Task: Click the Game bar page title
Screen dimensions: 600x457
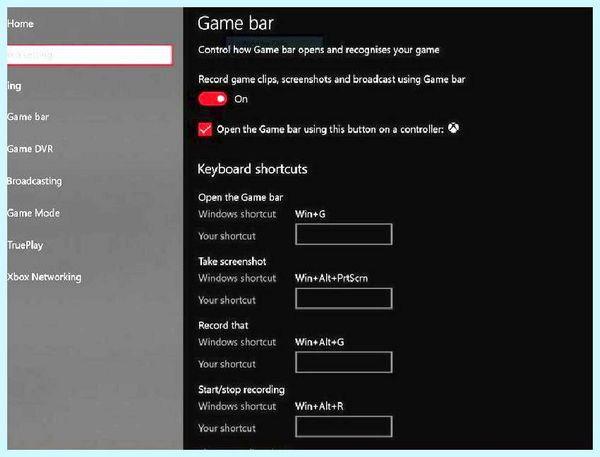Action: [x=235, y=23]
